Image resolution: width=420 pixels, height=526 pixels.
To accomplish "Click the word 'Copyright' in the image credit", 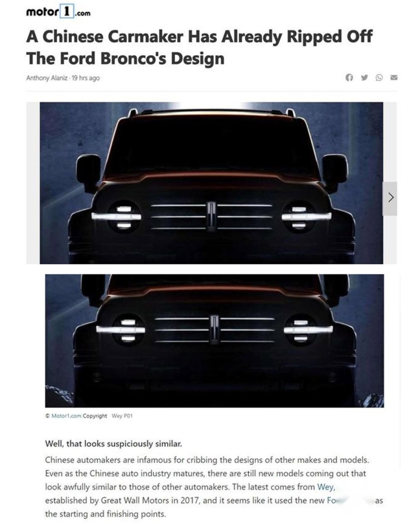I will (95, 416).
